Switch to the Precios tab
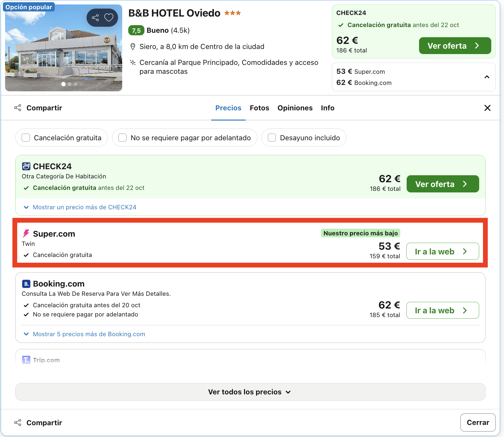Screen dimensions: 504x437 pyautogui.click(x=228, y=108)
